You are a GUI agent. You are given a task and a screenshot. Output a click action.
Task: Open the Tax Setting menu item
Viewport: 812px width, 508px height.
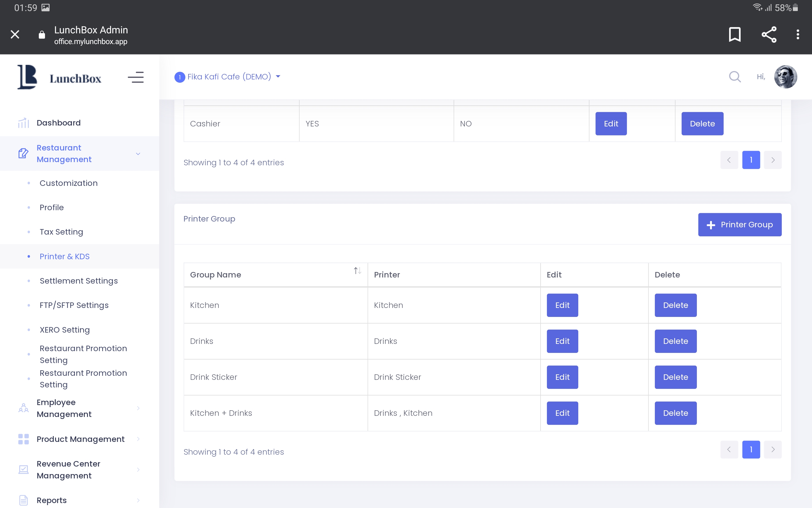coord(61,232)
